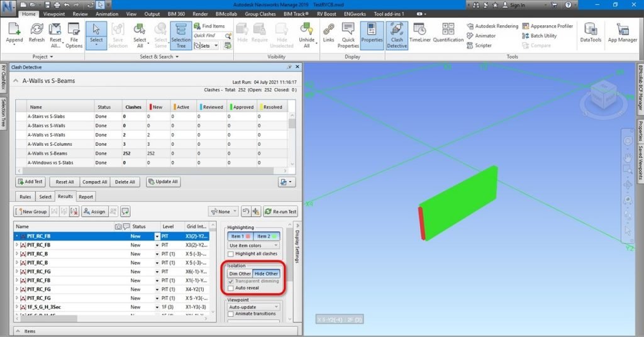Open the Saved Viewpoints side tab

tap(640, 162)
